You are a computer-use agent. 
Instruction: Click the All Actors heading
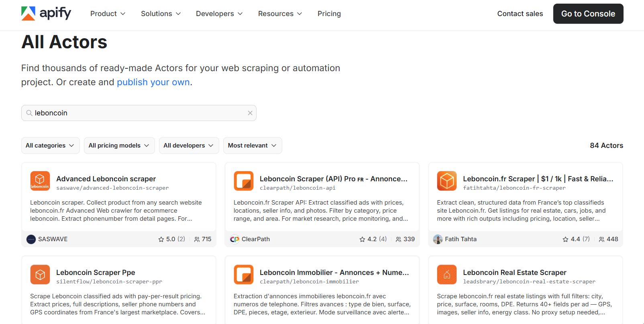(x=64, y=42)
